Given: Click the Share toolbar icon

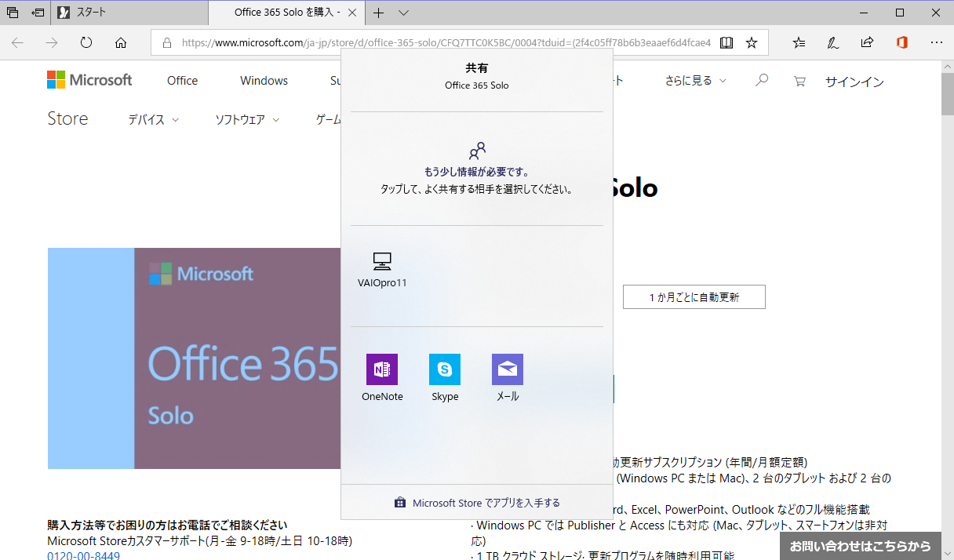Looking at the screenshot, I should point(867,43).
